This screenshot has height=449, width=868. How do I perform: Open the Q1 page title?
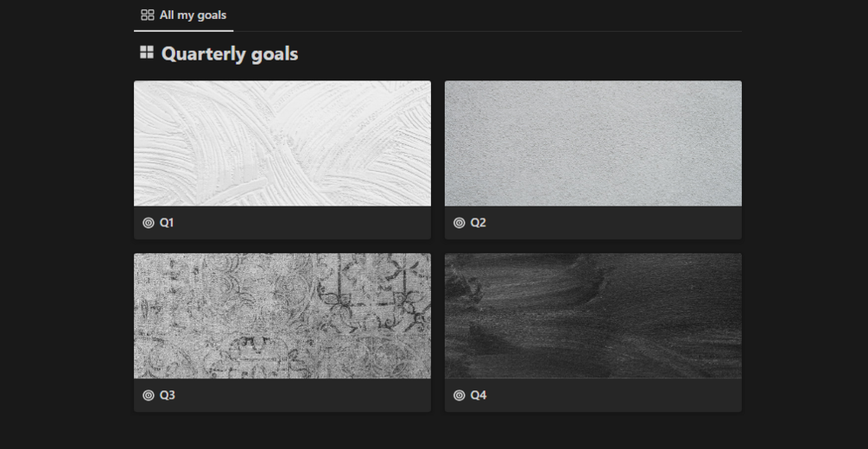coord(167,223)
